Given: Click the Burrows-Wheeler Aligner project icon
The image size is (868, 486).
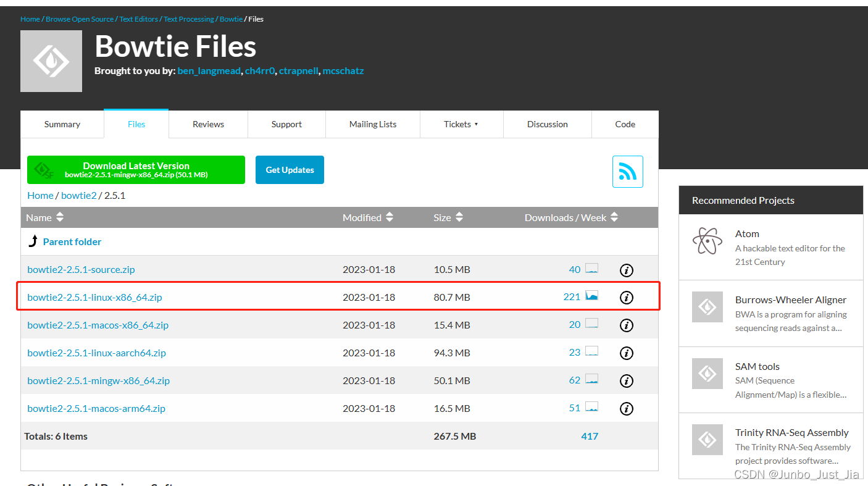Looking at the screenshot, I should pos(707,307).
